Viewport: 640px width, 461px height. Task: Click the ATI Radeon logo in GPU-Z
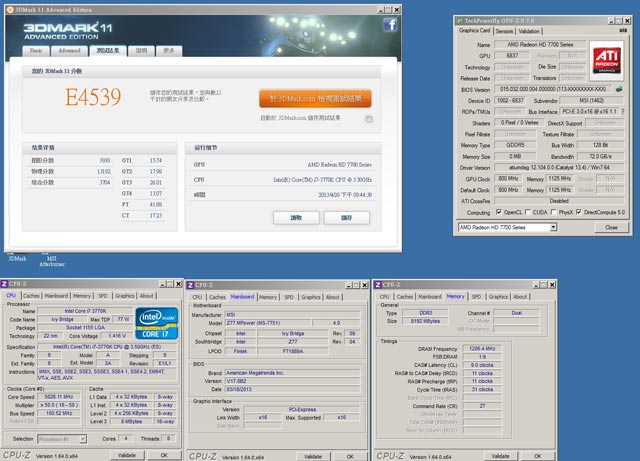point(607,60)
